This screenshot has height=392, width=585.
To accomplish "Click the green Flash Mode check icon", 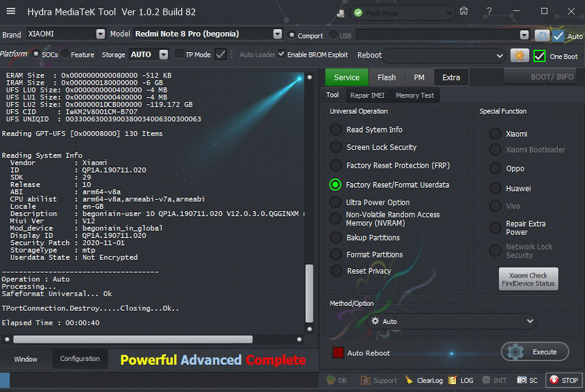I will coord(358,13).
